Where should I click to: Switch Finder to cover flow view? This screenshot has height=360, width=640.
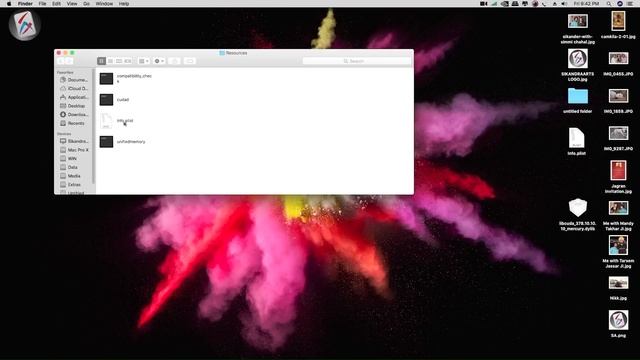pyautogui.click(x=128, y=61)
